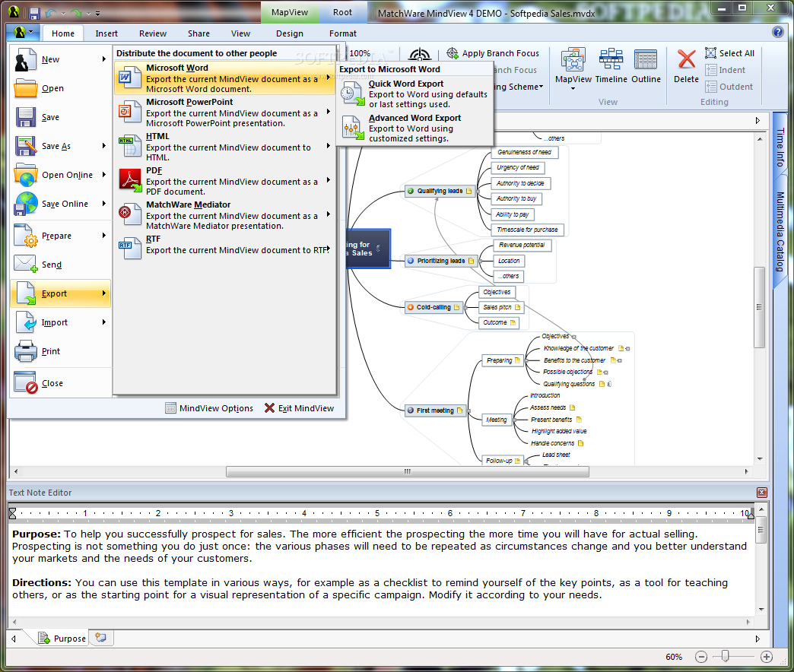Expand the Prepare submenu arrow
Image resolution: width=794 pixels, height=672 pixels.
pos(103,236)
